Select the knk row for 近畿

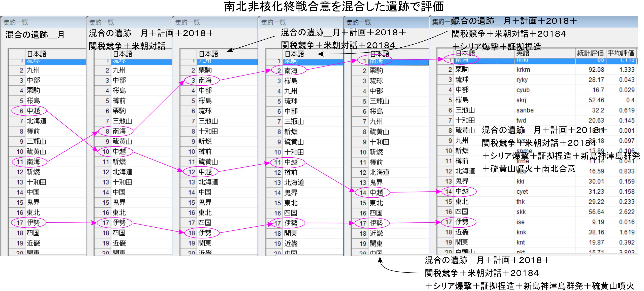(521, 232)
